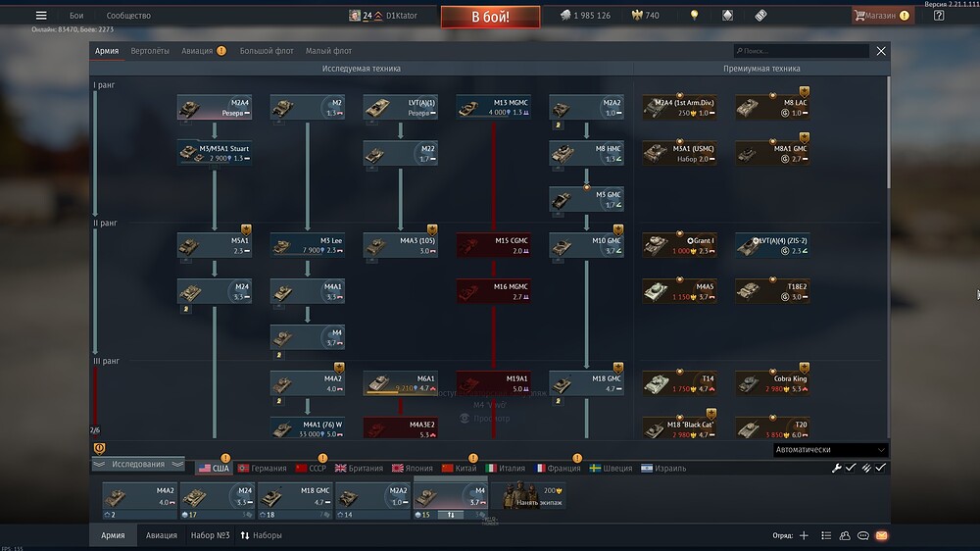The image size is (980, 551).
Task: Toggle the auto-repair checkbox beside wrench
Action: [x=851, y=468]
